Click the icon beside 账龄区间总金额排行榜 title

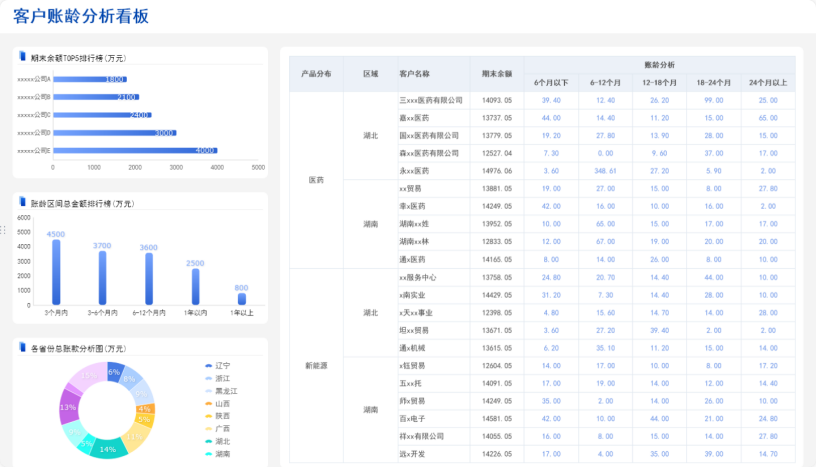[23, 203]
